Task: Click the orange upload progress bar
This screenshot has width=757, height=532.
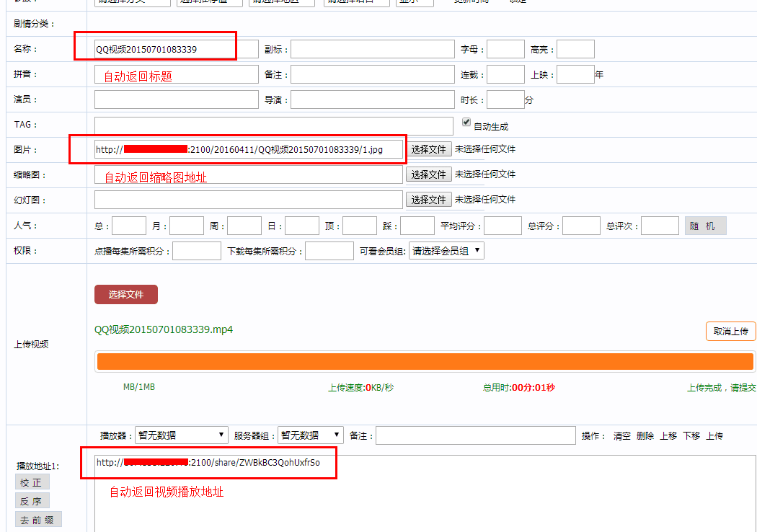Action: (x=425, y=362)
